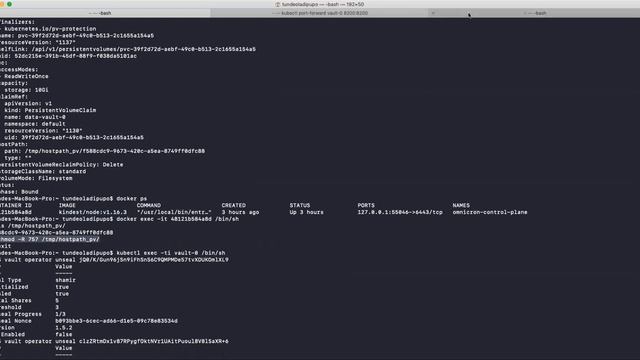Click the 'kind: PersistentVolumeClaim' line
Viewport: 640px width, 360px height.
click(x=50, y=110)
